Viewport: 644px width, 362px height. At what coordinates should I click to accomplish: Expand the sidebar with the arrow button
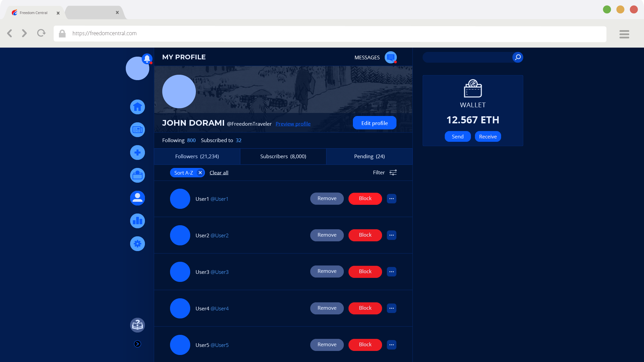tap(138, 344)
